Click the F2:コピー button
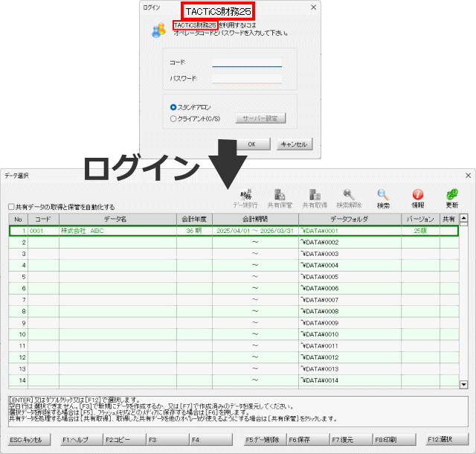Image resolution: width=476 pixels, height=454 pixels. click(125, 440)
